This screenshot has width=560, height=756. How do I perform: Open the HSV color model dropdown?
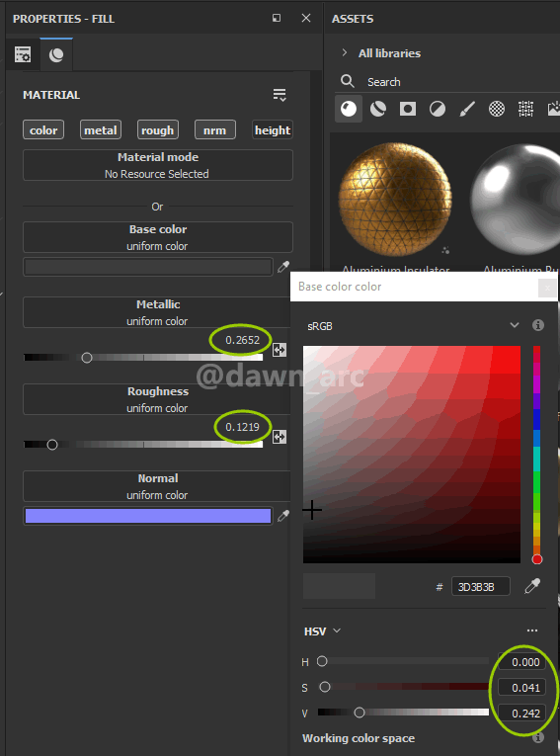pos(322,631)
